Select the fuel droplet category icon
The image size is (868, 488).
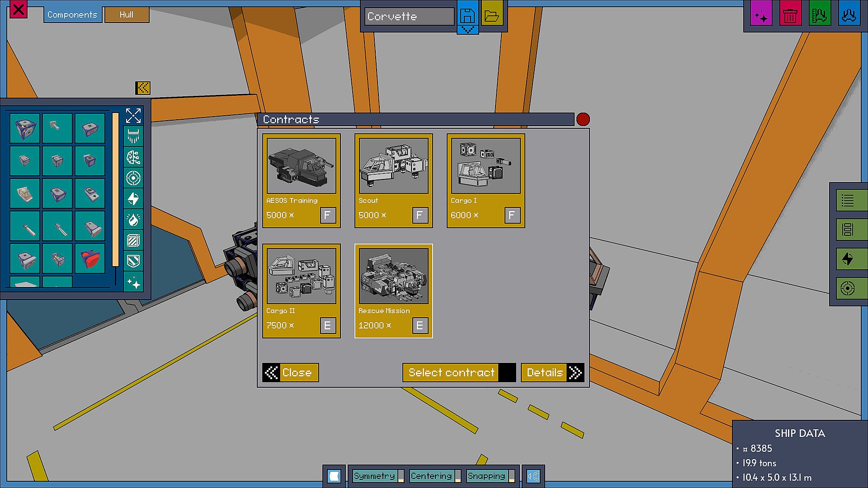click(133, 220)
